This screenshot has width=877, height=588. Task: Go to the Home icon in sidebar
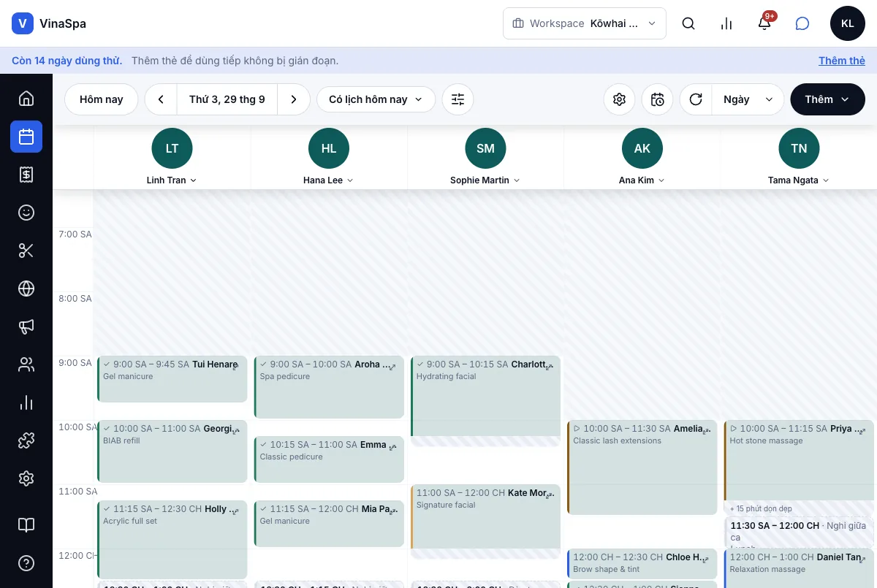pyautogui.click(x=26, y=98)
